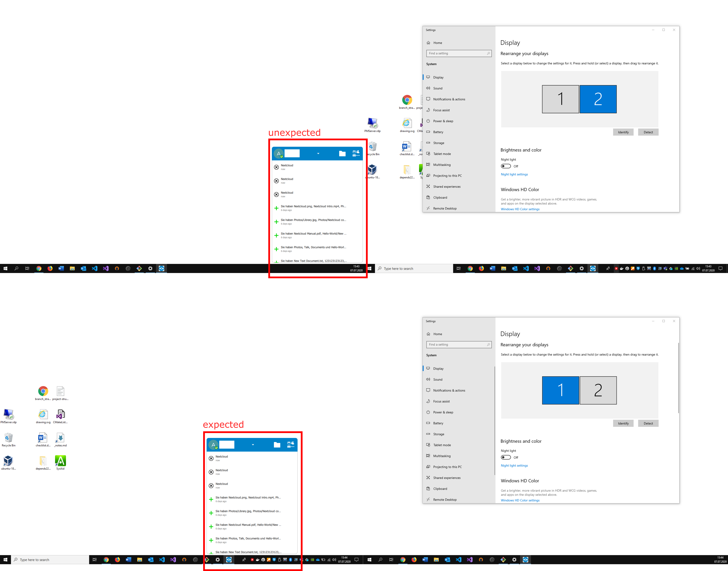This screenshot has height=571, width=728.
Task: Open Focus assist settings
Action: coord(441,110)
